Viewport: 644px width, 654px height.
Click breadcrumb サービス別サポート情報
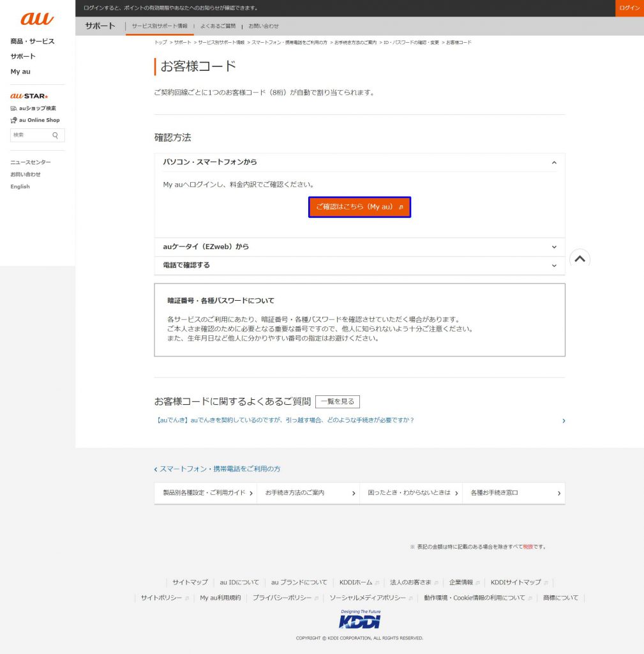(221, 43)
